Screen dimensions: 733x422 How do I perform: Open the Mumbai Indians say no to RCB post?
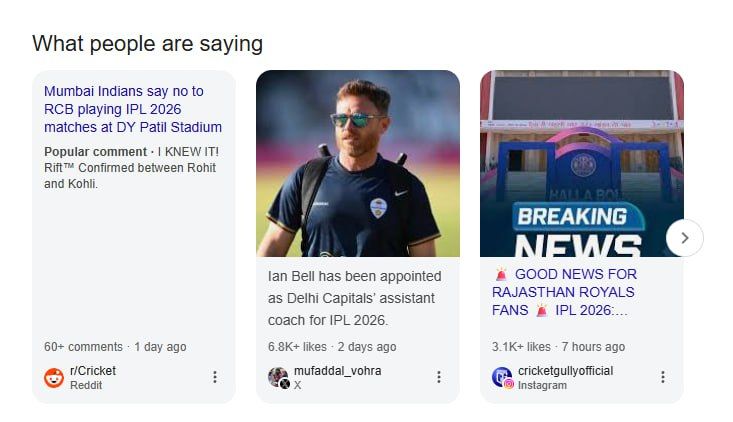(133, 109)
